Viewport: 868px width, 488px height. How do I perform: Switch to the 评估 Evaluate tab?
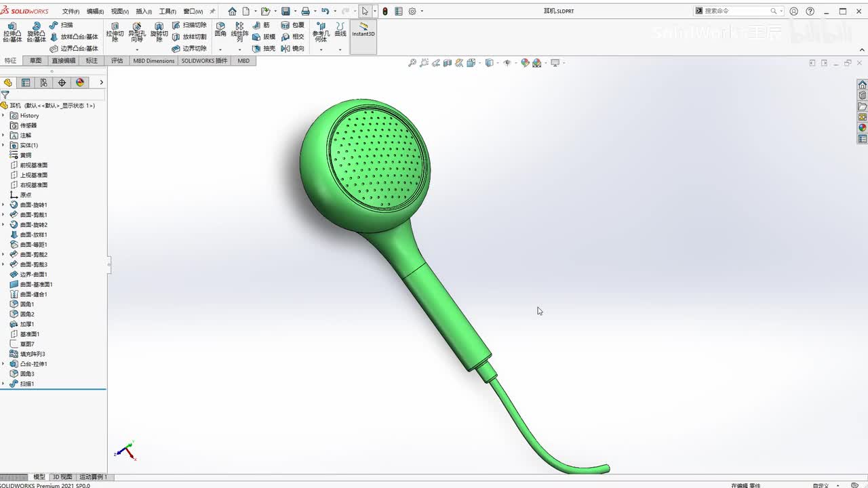[x=117, y=61]
